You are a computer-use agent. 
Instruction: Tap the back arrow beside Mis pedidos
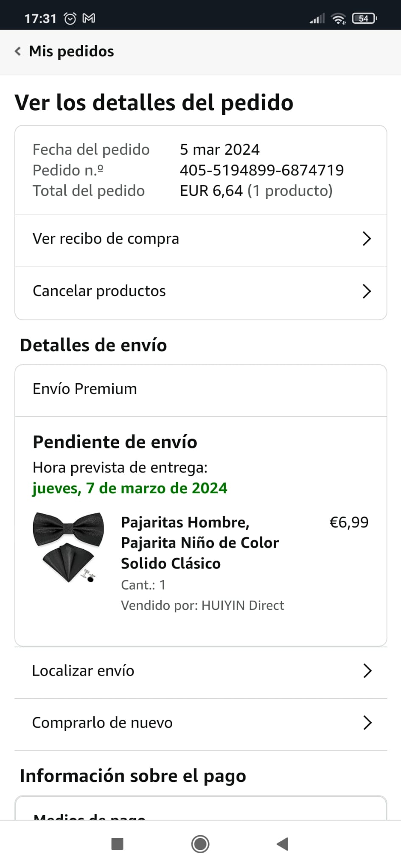click(18, 51)
